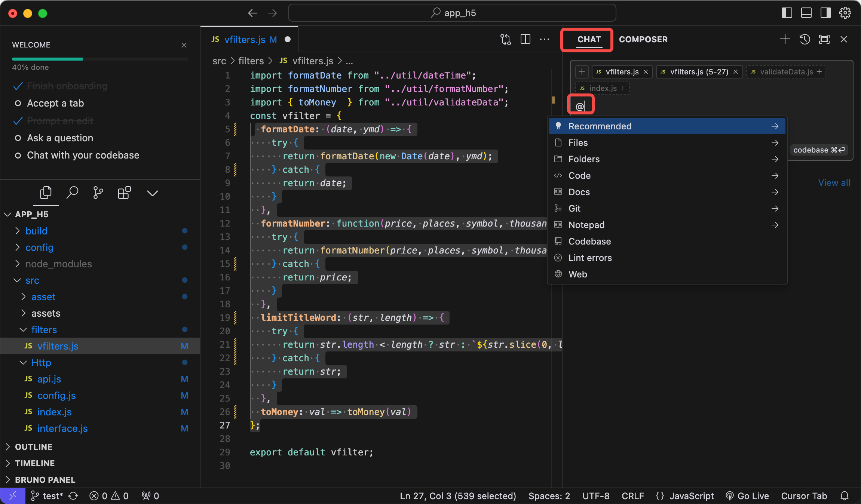Show chat history clock icon

(805, 39)
